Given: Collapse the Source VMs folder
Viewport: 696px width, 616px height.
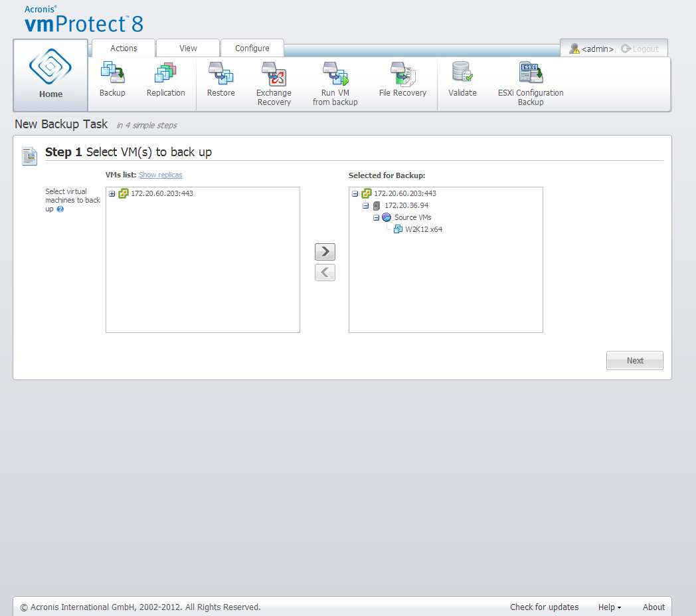Looking at the screenshot, I should coord(376,218).
